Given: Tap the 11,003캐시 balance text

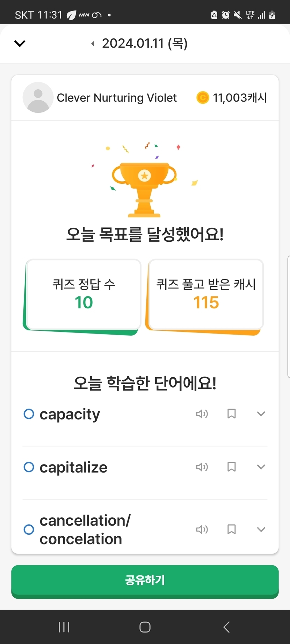Looking at the screenshot, I should [240, 98].
